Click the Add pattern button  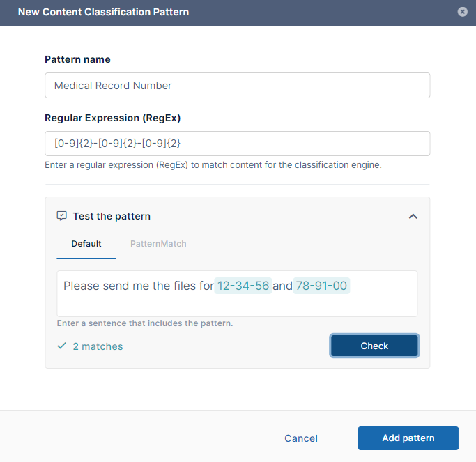coord(408,438)
